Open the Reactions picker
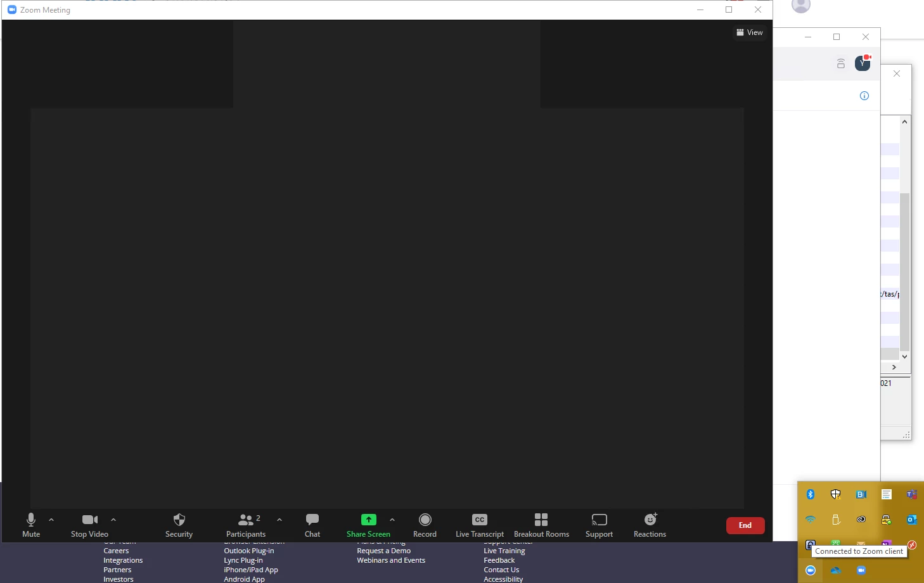 (650, 525)
